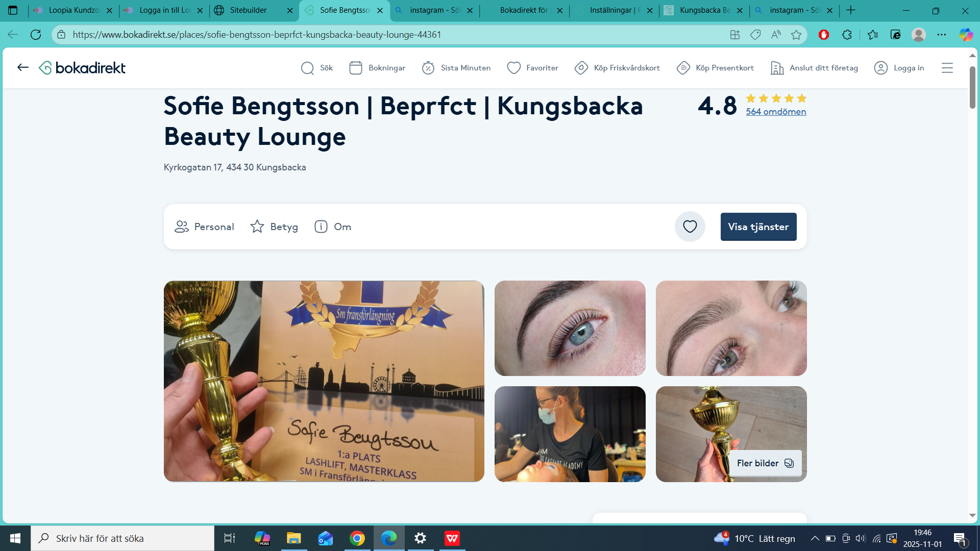Screen dimensions: 980x551
Task: View Favoriter via the heart icon
Action: pos(513,67)
